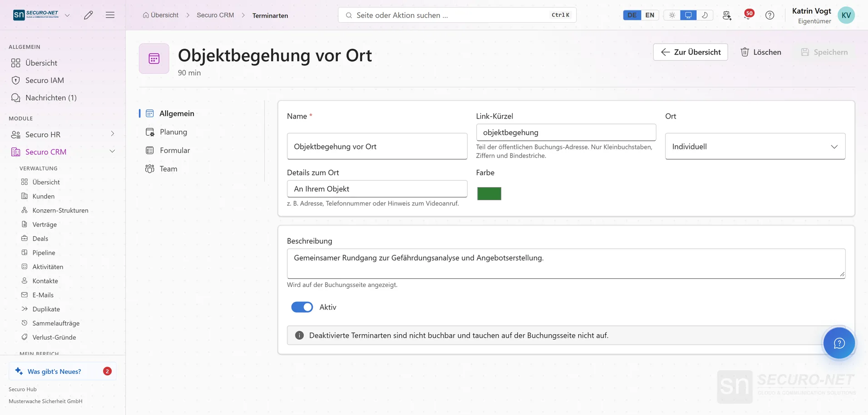Switch language to DE
This screenshot has height=415, width=868.
pos(632,15)
